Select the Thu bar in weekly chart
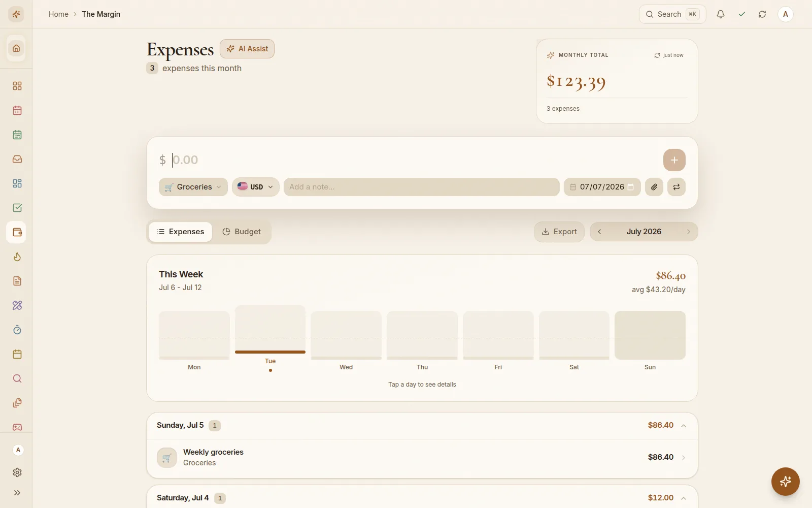 coord(422,335)
